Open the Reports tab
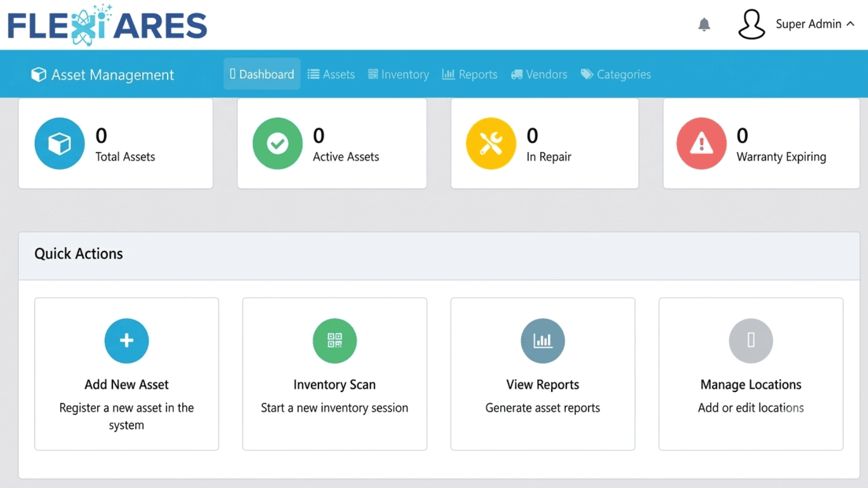 point(469,74)
